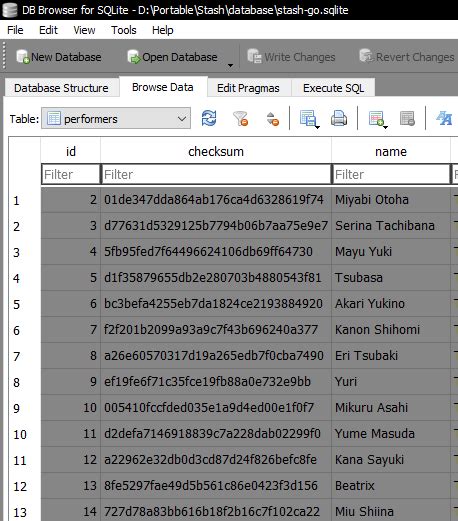Screen dimensions: 458x521
Task: Select the cell Mikuru Asahi
Action: pos(391,408)
